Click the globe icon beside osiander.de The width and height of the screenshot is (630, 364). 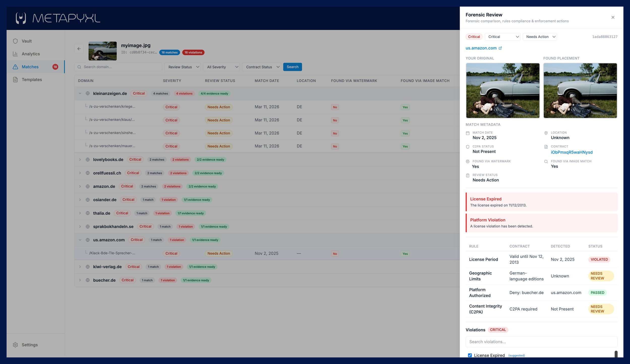pos(88,200)
